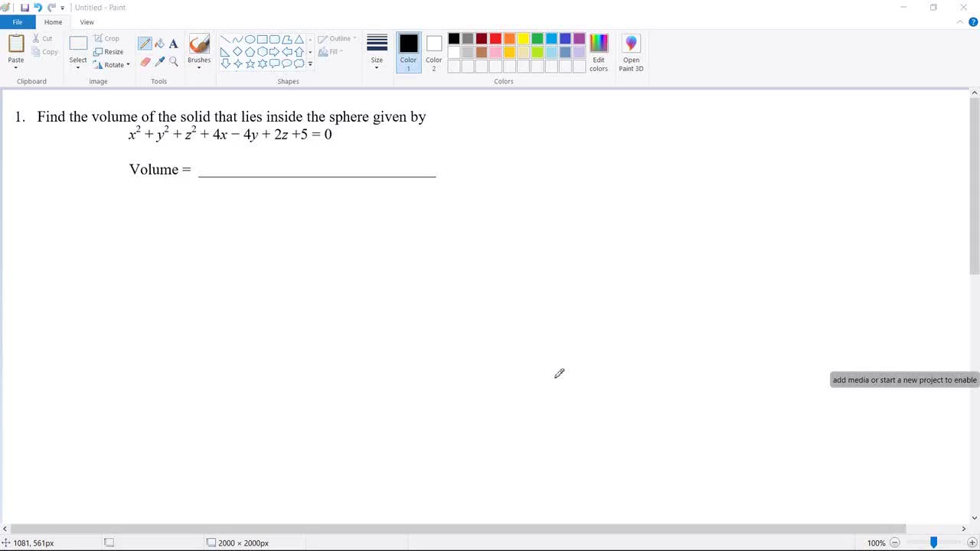Open the Resize dialog
The image size is (980, 551).
(109, 52)
